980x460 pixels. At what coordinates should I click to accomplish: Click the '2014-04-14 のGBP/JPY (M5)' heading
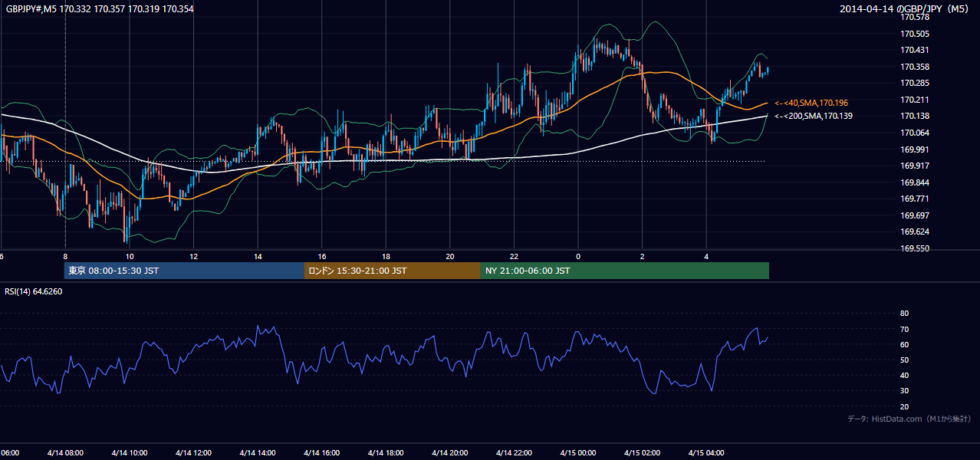pyautogui.click(x=906, y=8)
